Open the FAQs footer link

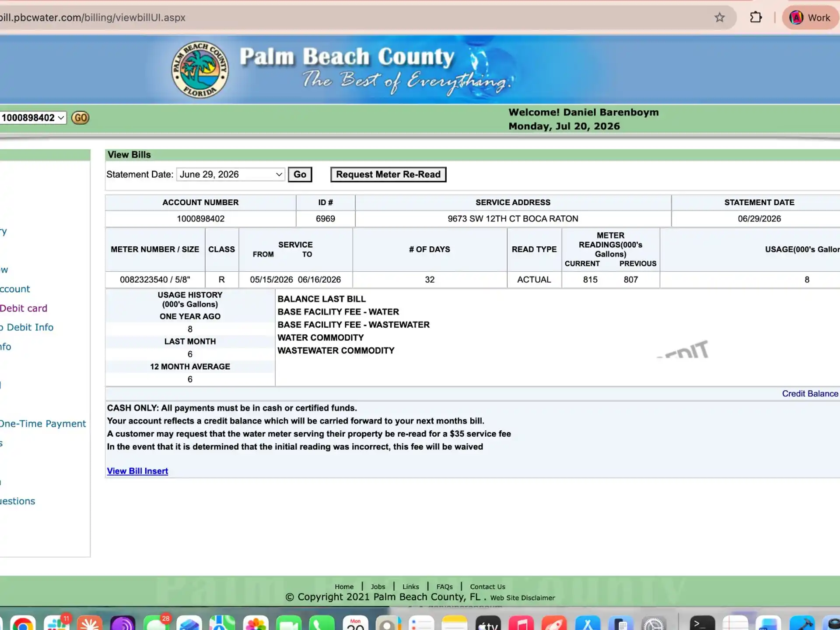click(444, 587)
